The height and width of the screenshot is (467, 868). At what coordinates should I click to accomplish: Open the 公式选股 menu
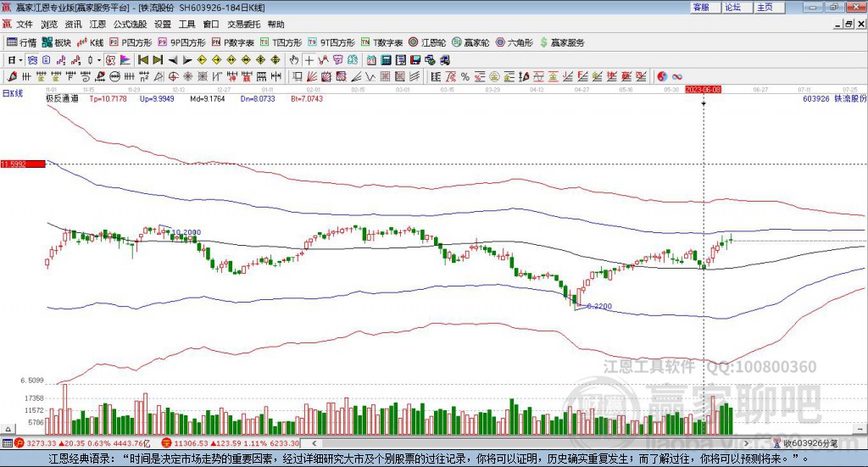click(x=130, y=25)
